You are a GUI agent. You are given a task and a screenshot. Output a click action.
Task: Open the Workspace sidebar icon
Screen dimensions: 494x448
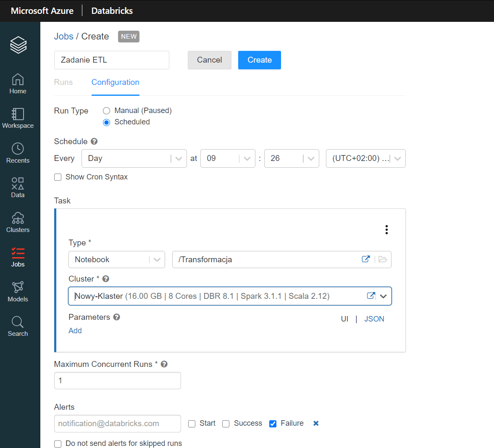point(18,118)
